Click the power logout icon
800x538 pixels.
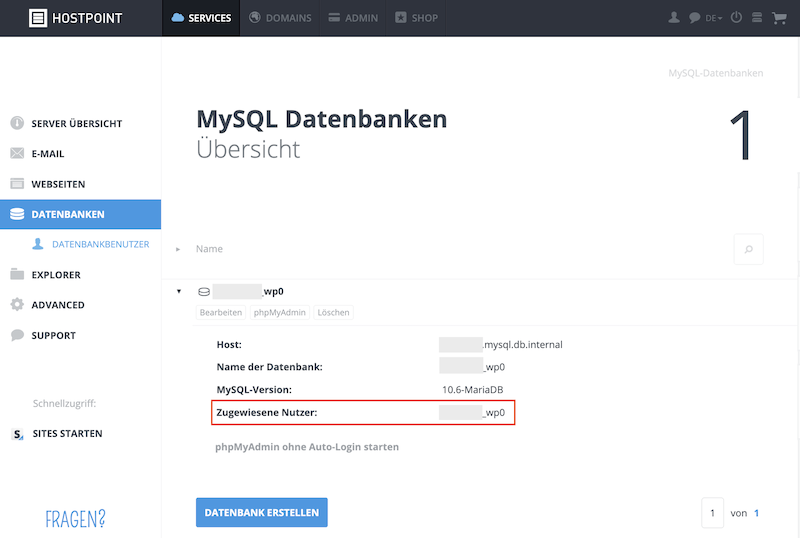tap(736, 17)
